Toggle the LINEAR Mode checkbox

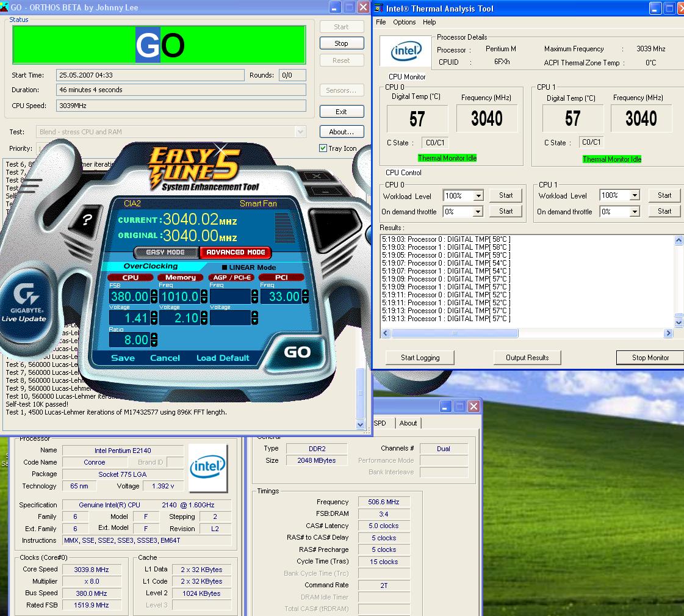coord(224,267)
